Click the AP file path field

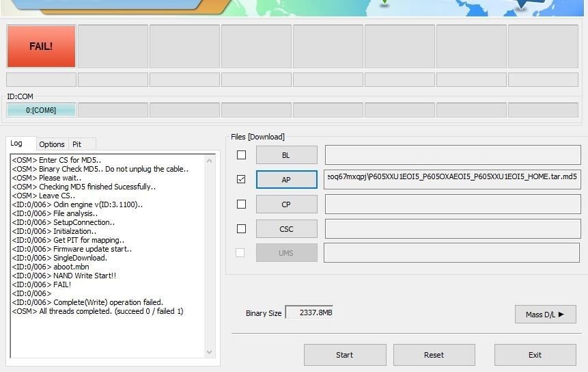coord(453,179)
